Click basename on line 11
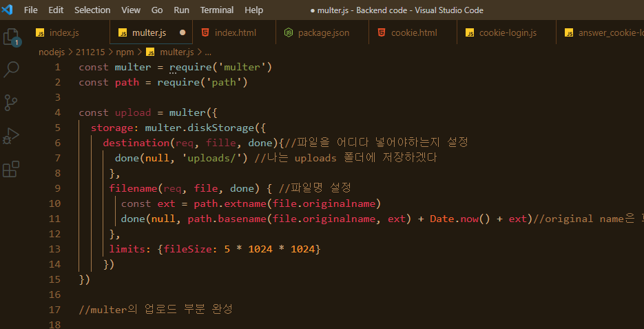This screenshot has width=644, height=329. point(242,219)
